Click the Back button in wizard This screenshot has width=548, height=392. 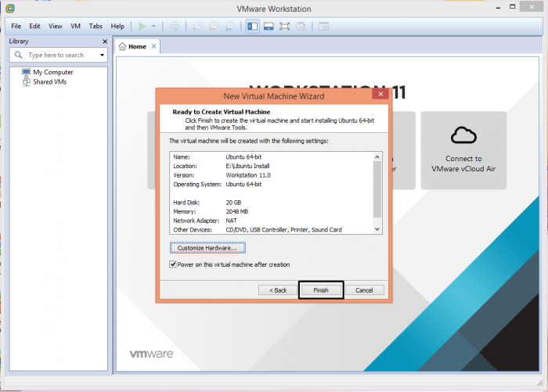click(x=278, y=290)
